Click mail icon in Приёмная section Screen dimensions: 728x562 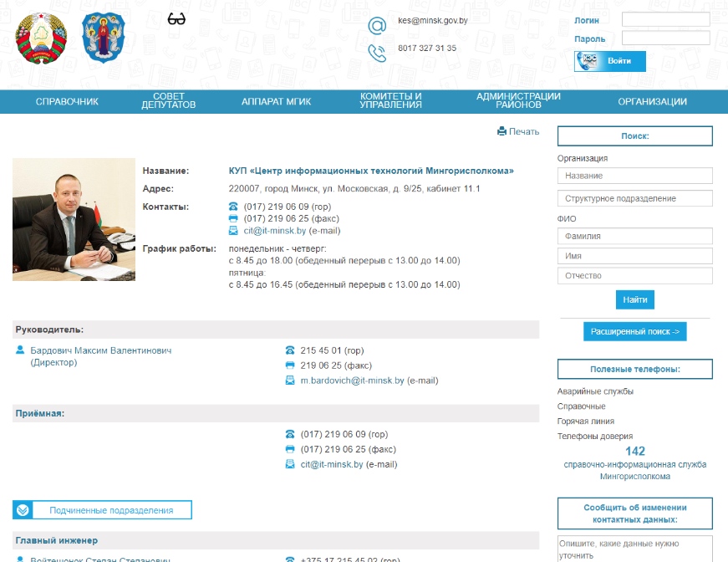pos(290,464)
